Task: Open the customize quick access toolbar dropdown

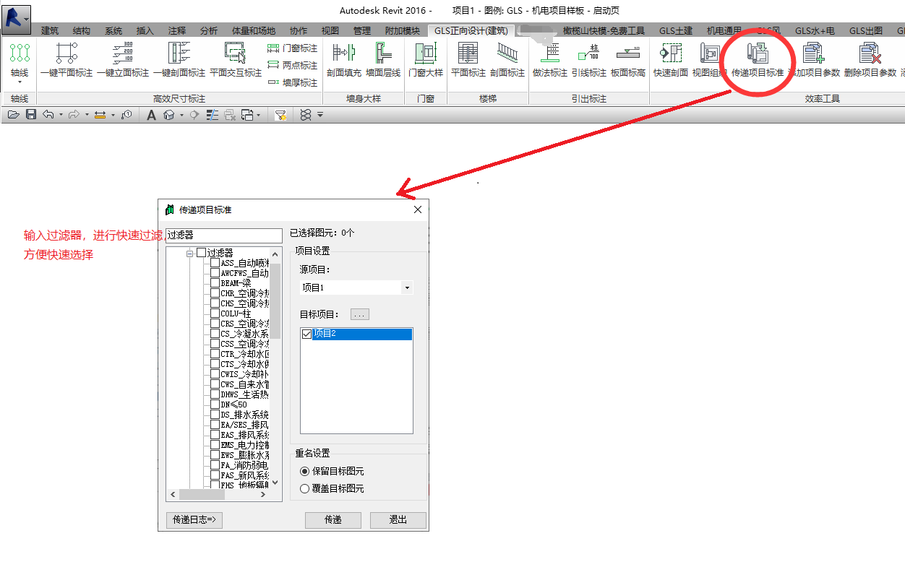Action: 320,115
